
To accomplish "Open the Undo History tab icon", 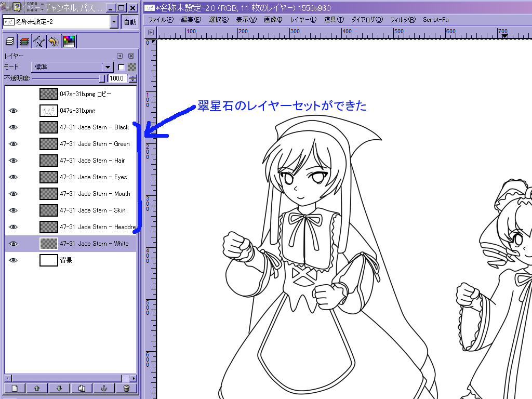I will [54, 42].
